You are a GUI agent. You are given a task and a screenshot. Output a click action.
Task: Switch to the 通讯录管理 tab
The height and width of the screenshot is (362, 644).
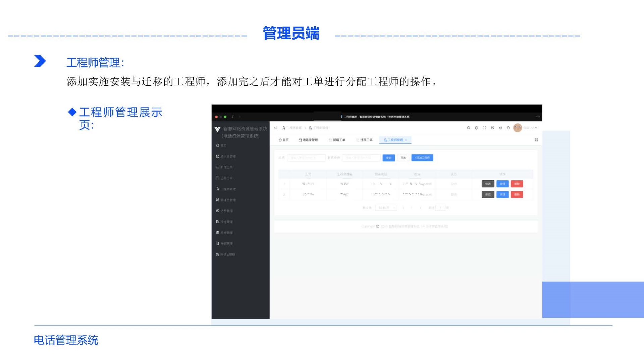coord(308,140)
